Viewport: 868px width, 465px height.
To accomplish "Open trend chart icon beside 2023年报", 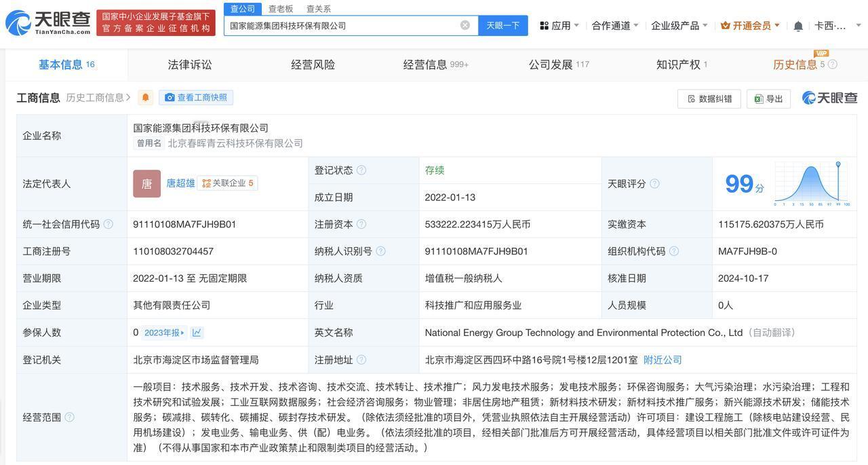I will tap(197, 333).
